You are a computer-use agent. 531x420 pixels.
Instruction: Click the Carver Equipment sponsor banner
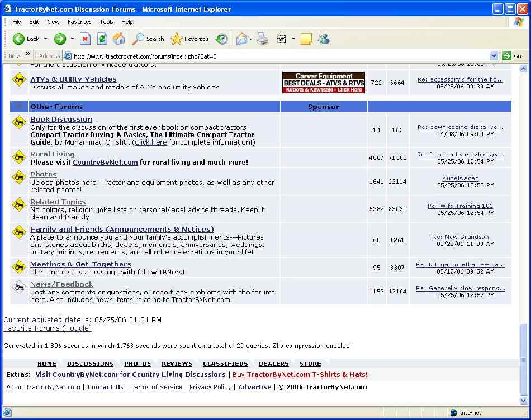coord(323,83)
